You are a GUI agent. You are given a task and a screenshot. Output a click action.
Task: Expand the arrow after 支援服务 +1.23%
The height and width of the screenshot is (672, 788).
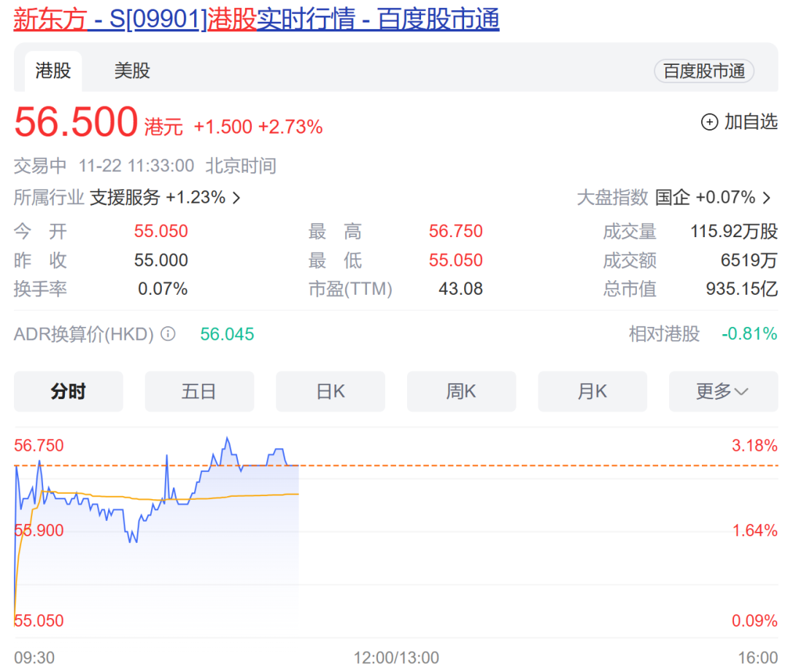(236, 198)
